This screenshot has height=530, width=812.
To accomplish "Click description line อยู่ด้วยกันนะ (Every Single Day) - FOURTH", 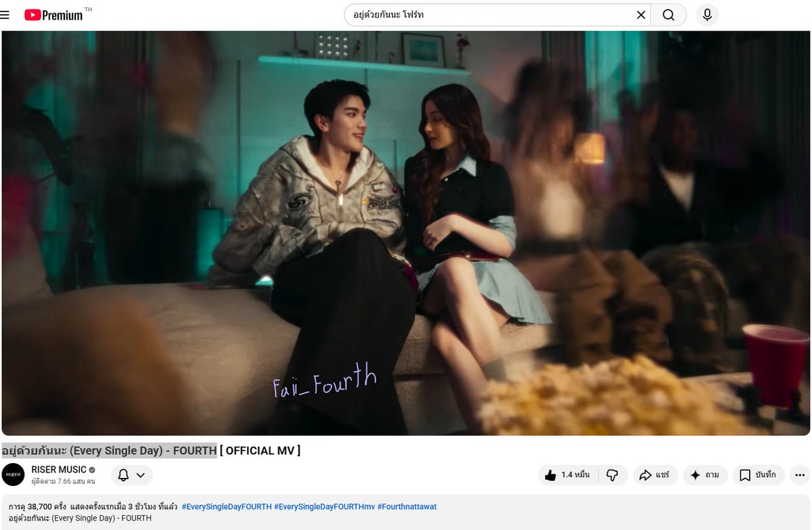I will (80, 518).
